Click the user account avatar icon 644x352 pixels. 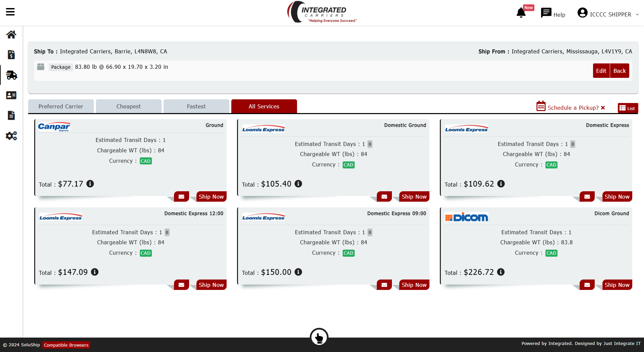pyautogui.click(x=582, y=13)
